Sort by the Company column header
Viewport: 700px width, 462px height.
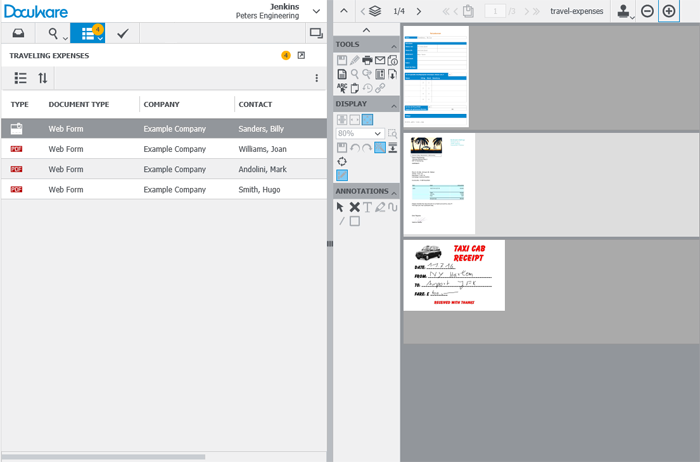click(161, 104)
